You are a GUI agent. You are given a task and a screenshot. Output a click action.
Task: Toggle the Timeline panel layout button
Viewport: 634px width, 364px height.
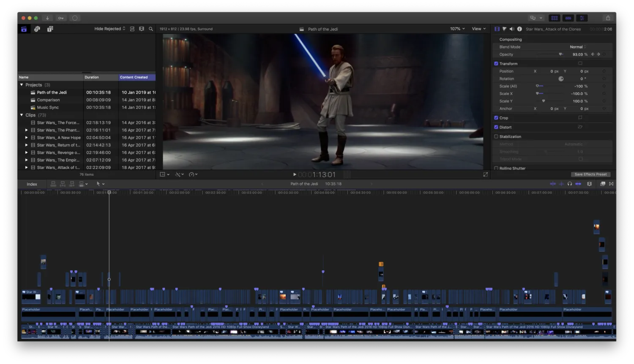point(568,18)
